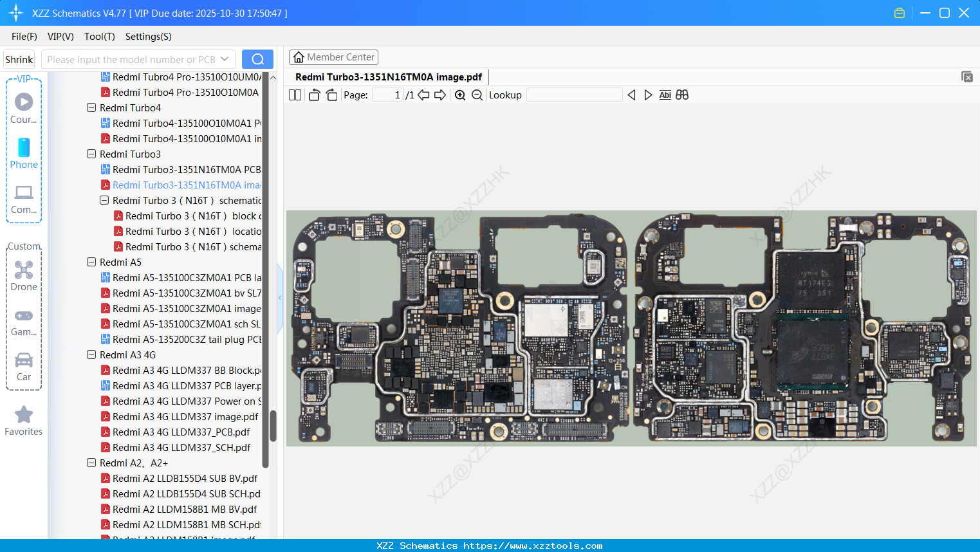
Task: Switch to the Redmi Turbo3-1351N16TM0A image.pdf tab
Action: 388,77
